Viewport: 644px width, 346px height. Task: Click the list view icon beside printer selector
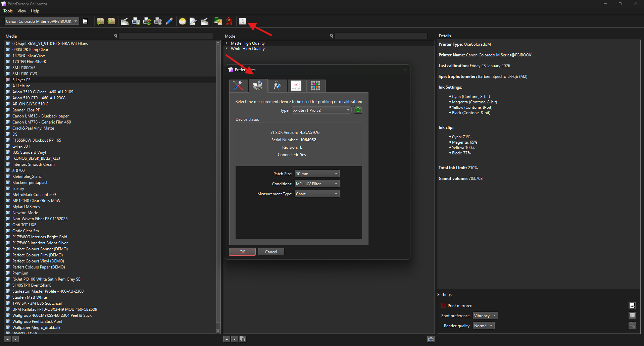pyautogui.click(x=85, y=21)
